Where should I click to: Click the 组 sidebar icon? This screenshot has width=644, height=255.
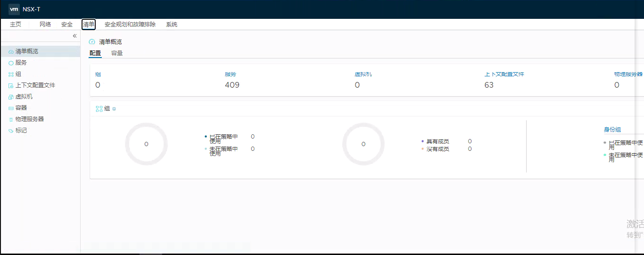tap(11, 74)
